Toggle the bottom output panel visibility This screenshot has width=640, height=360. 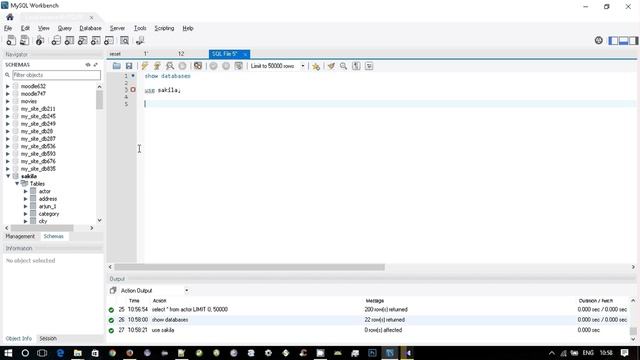pos(623,40)
